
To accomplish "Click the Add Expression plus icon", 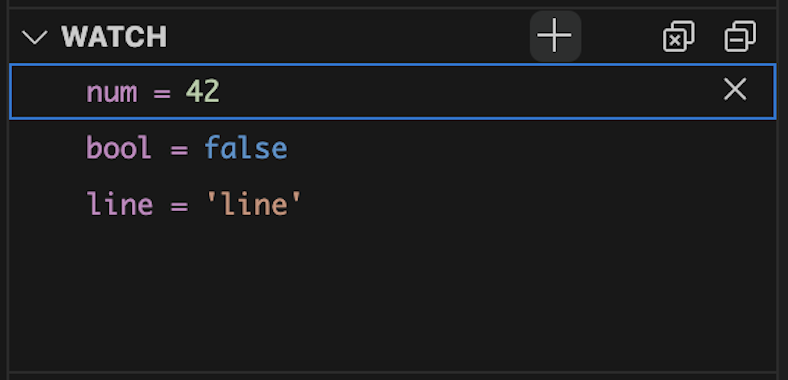I will 555,36.
